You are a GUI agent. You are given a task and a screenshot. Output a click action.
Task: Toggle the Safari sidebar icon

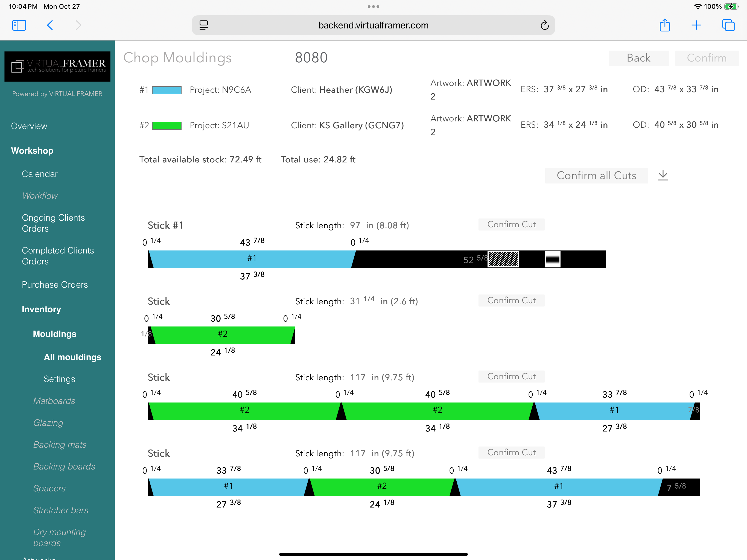tap(19, 25)
